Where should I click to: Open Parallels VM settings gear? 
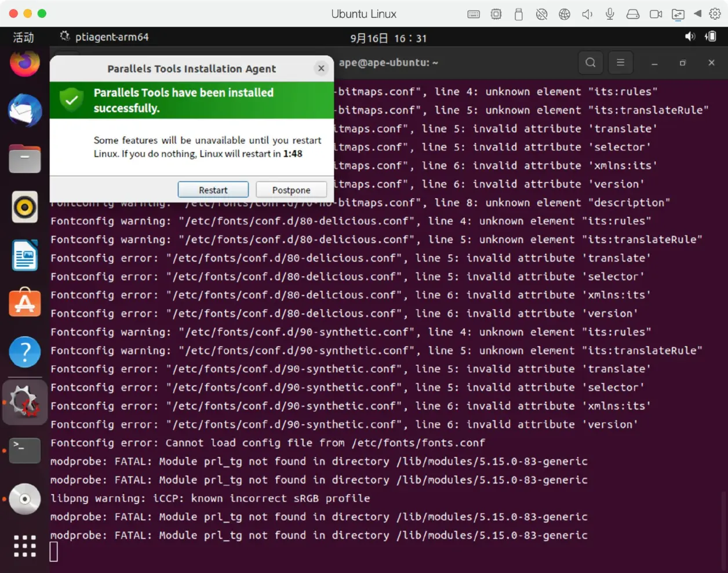[715, 13]
